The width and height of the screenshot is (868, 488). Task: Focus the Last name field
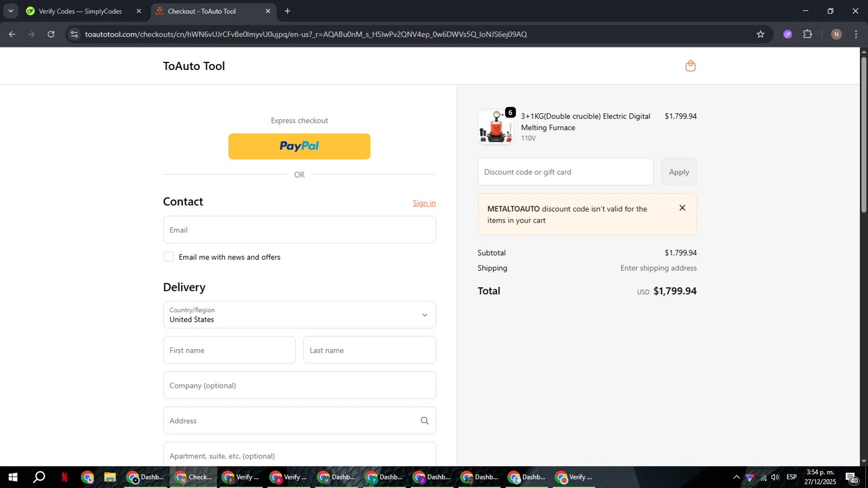(369, 350)
